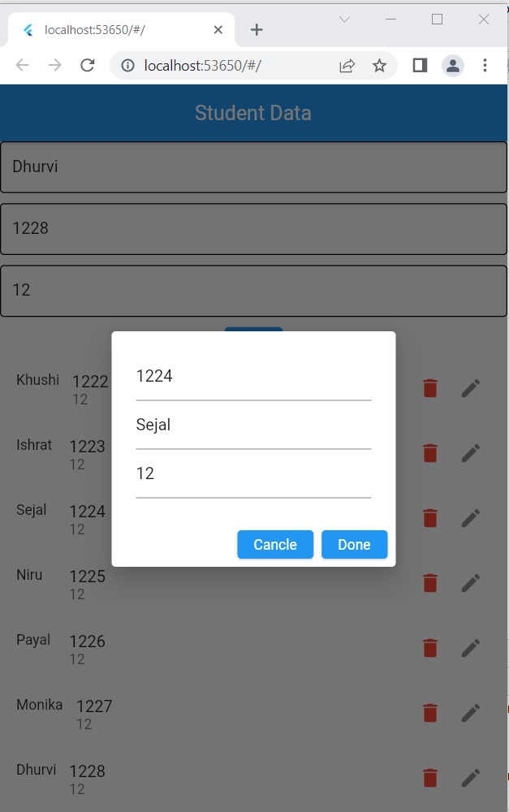The image size is (509, 812).
Task: Delete Monika's entry using the trash icon
Action: click(430, 712)
